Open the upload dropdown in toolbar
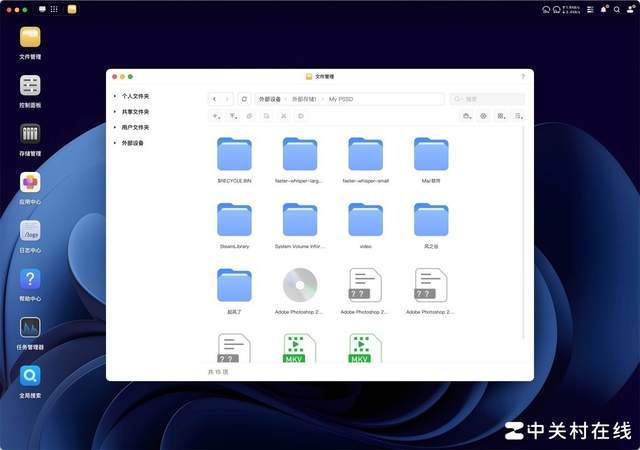Screen dimensions: 640x450 point(233,116)
